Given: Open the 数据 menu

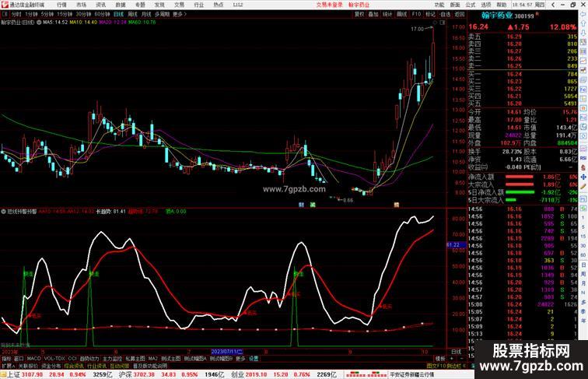Looking at the screenshot, I should 121,5.
